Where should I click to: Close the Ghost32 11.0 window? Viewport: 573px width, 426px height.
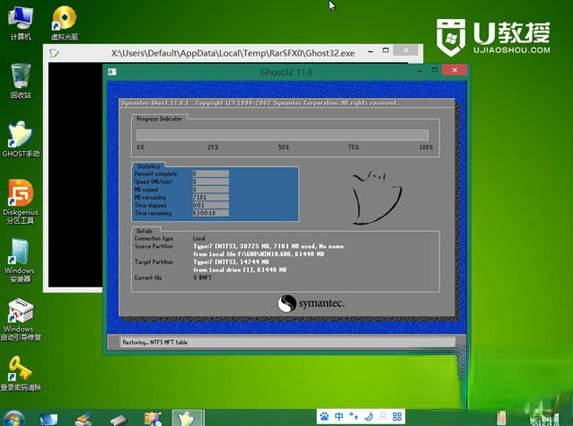455,70
